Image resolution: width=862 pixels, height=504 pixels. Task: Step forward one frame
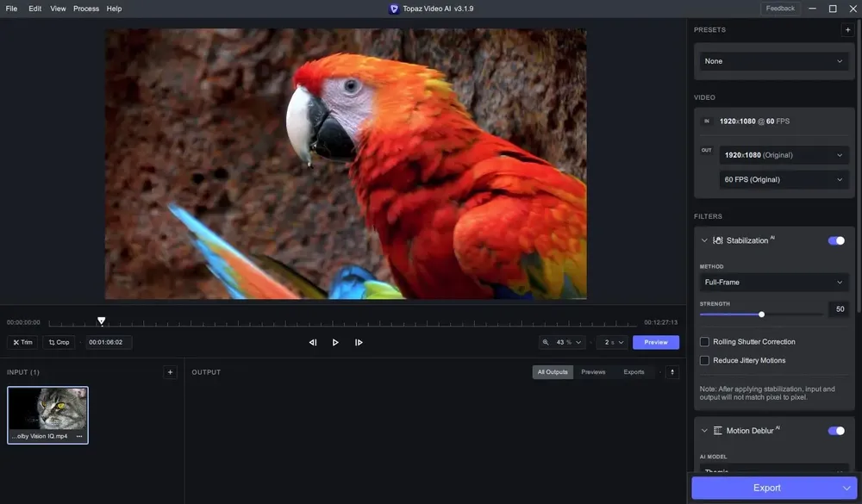tap(359, 342)
